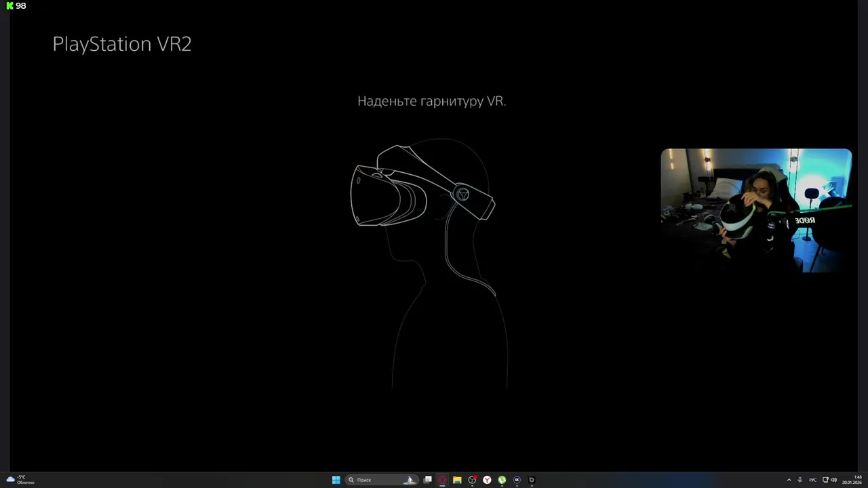Launch Yandex Browser from the taskbar
Viewport: 868px width, 488px height.
[x=487, y=480]
